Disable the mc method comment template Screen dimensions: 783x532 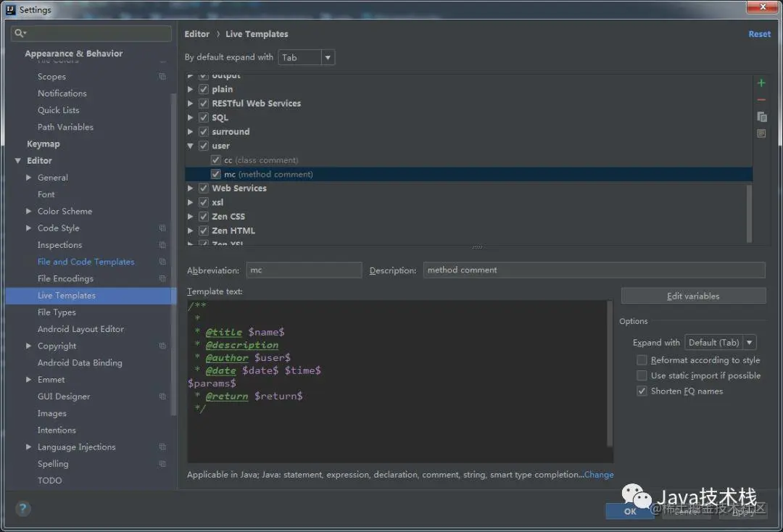click(216, 174)
